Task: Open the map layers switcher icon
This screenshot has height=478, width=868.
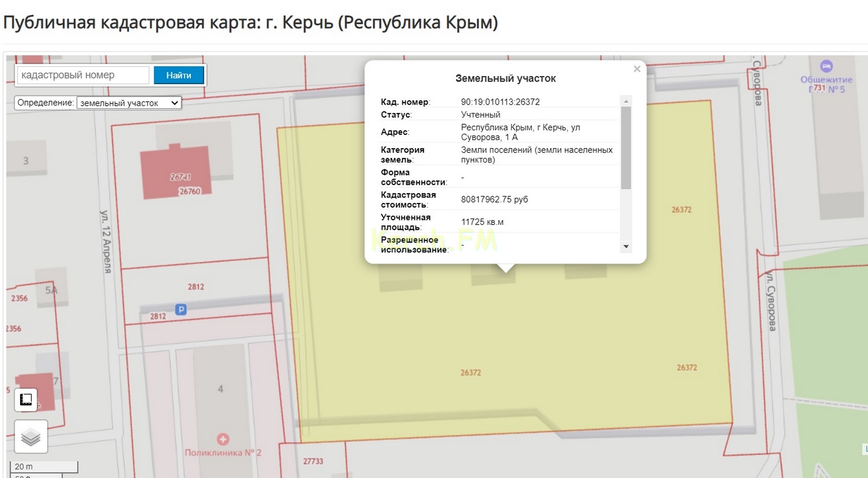Action: (31, 436)
